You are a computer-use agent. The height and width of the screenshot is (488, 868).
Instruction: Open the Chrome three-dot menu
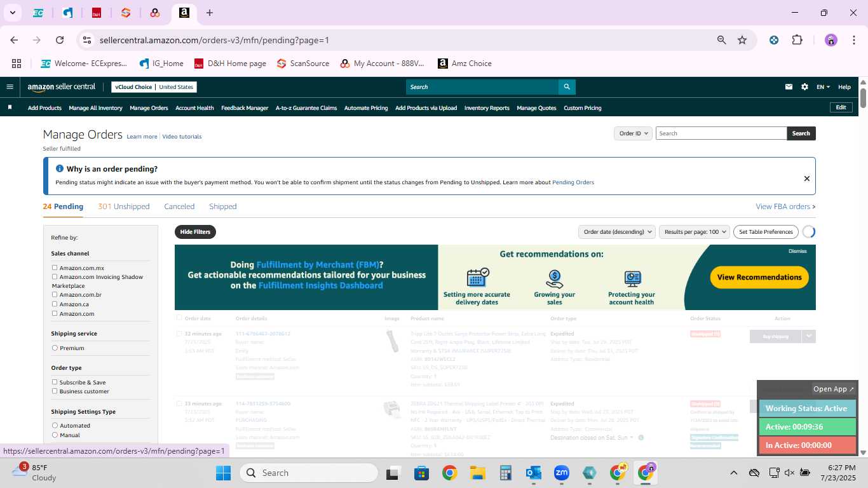pos(853,40)
